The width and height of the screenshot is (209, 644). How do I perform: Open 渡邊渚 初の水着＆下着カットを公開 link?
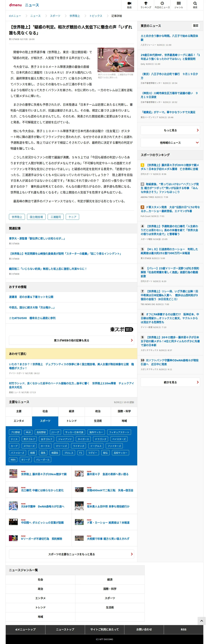click(x=31, y=297)
